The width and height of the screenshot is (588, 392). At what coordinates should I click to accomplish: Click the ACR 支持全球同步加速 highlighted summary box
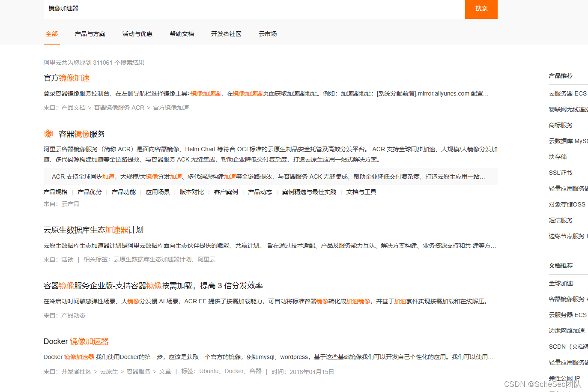[271, 177]
